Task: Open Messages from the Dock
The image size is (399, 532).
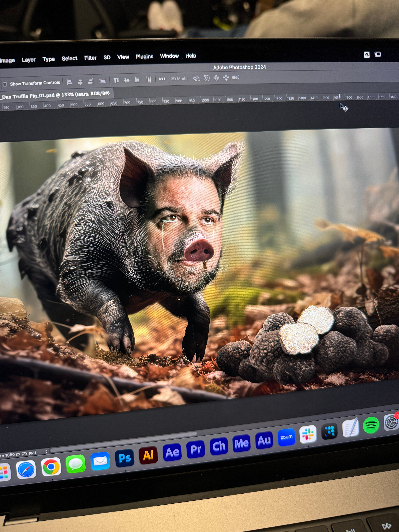Action: (x=76, y=464)
